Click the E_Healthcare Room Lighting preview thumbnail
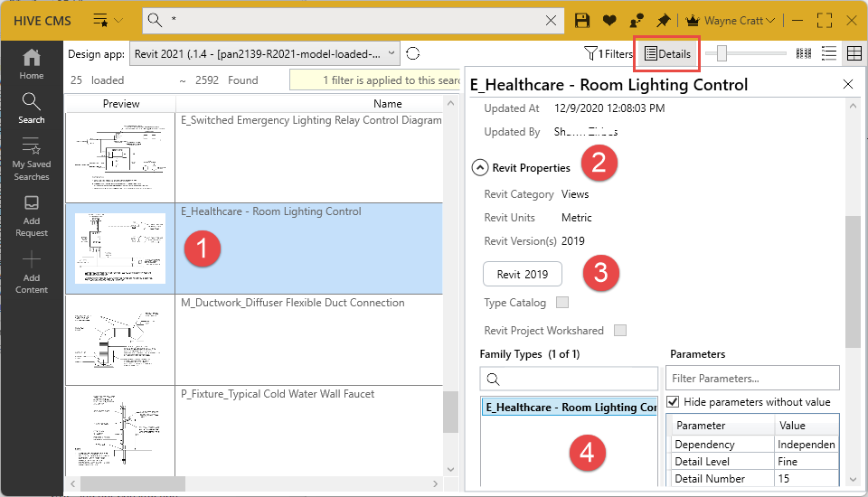 120,248
